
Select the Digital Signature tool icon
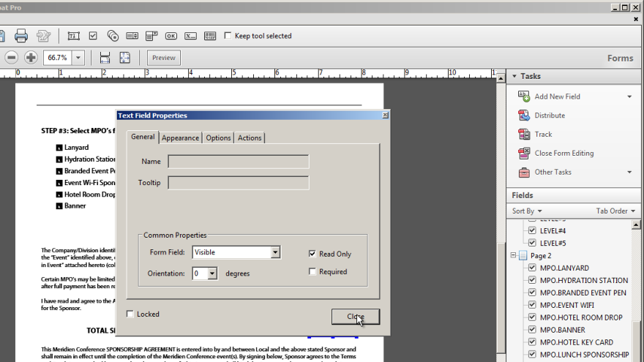190,36
